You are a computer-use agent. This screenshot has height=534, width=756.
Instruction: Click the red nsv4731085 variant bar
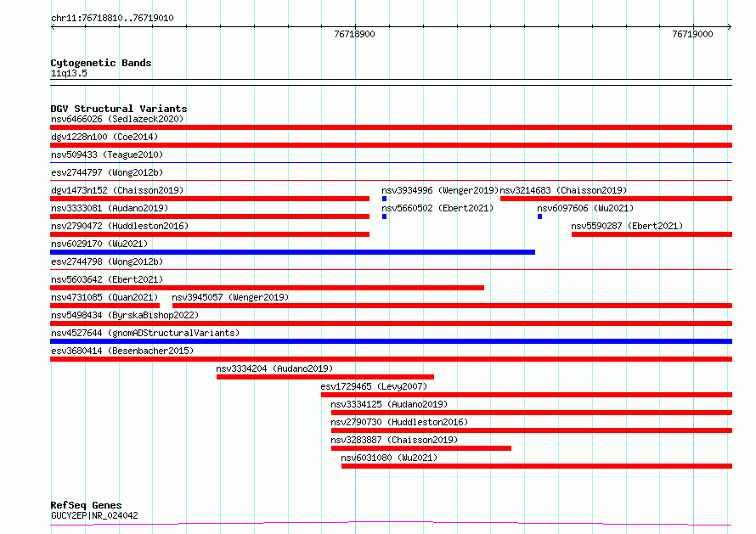tap(104, 306)
